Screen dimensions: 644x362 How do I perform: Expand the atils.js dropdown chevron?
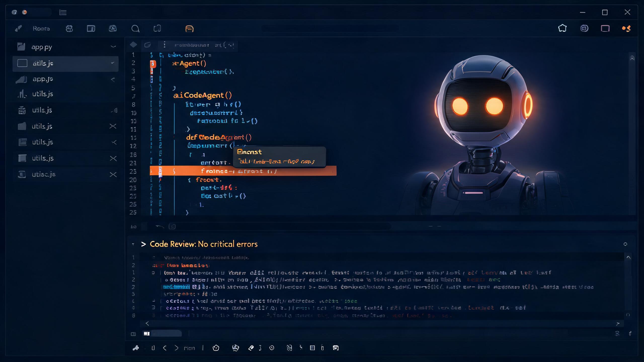pyautogui.click(x=113, y=63)
